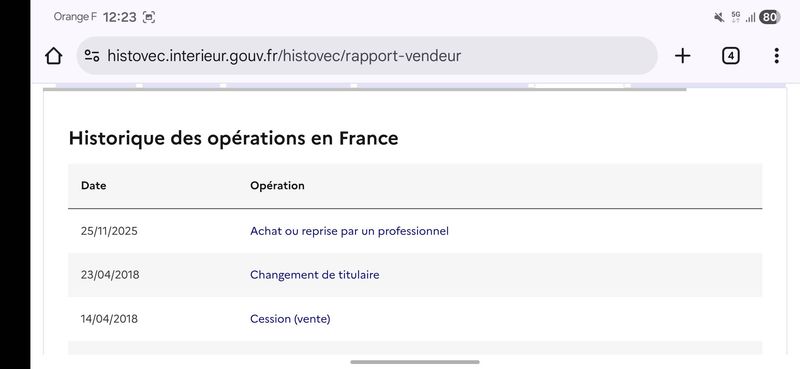Tap the 'Historique des opérations en France' heading
800x369 pixels.
[233, 138]
